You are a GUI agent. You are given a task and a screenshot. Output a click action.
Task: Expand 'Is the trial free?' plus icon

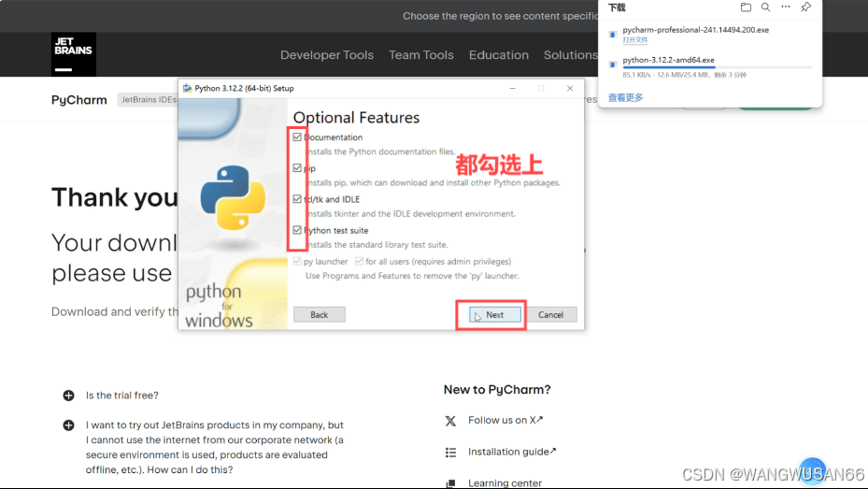(x=68, y=396)
